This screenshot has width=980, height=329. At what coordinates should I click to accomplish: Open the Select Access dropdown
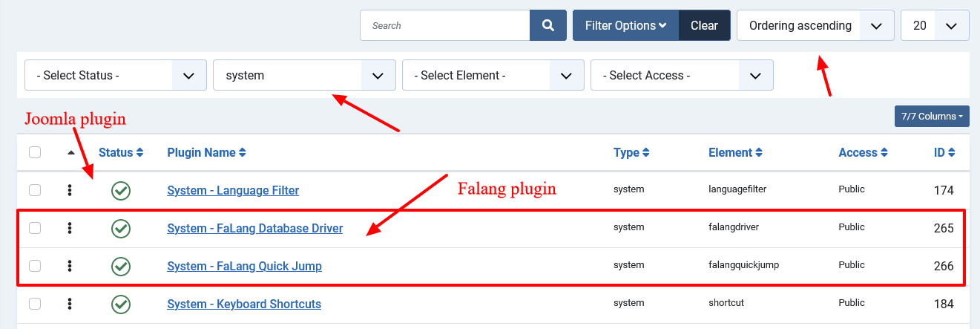coord(682,75)
